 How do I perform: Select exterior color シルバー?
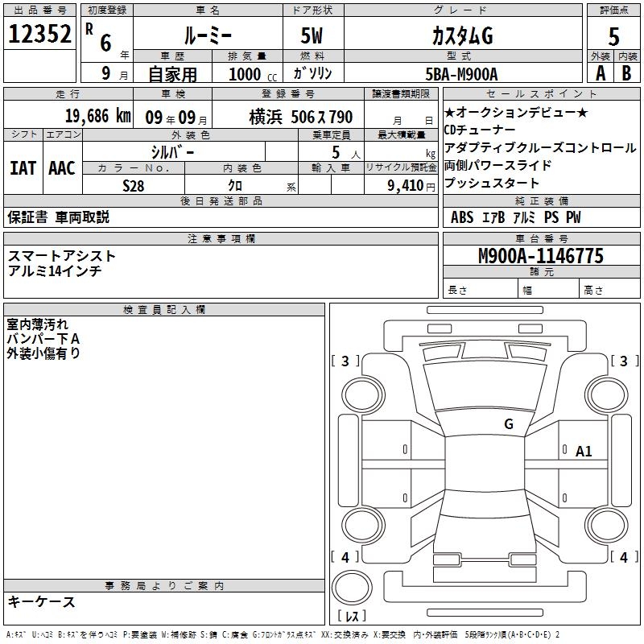click(x=172, y=152)
